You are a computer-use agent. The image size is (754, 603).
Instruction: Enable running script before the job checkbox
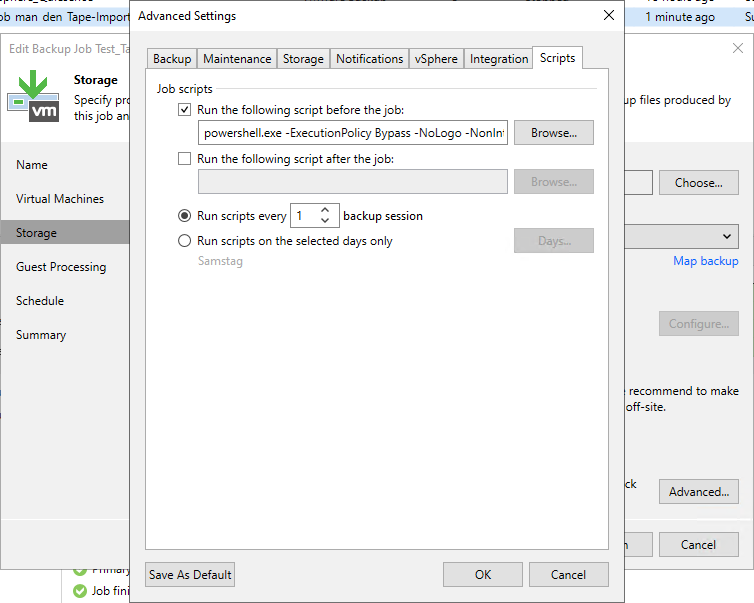(184, 109)
